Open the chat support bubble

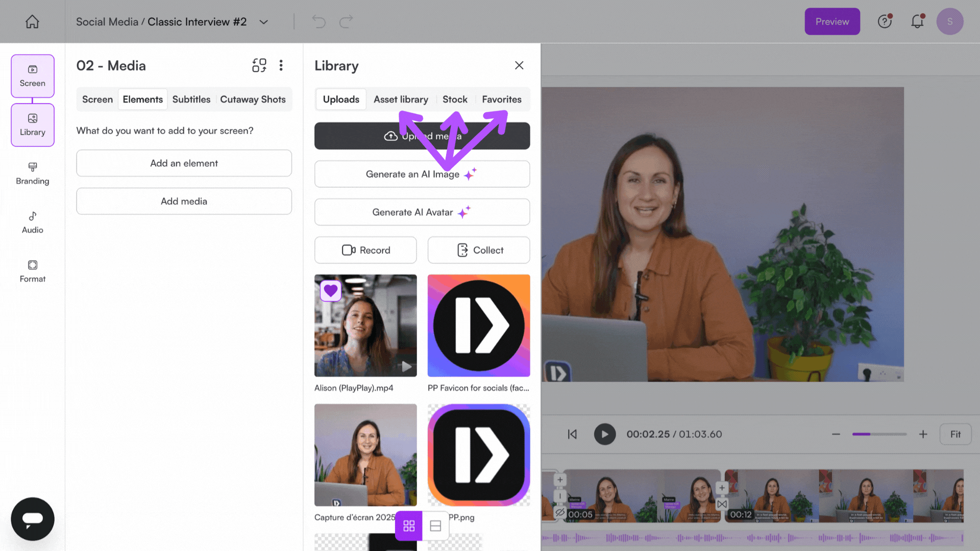(x=33, y=519)
